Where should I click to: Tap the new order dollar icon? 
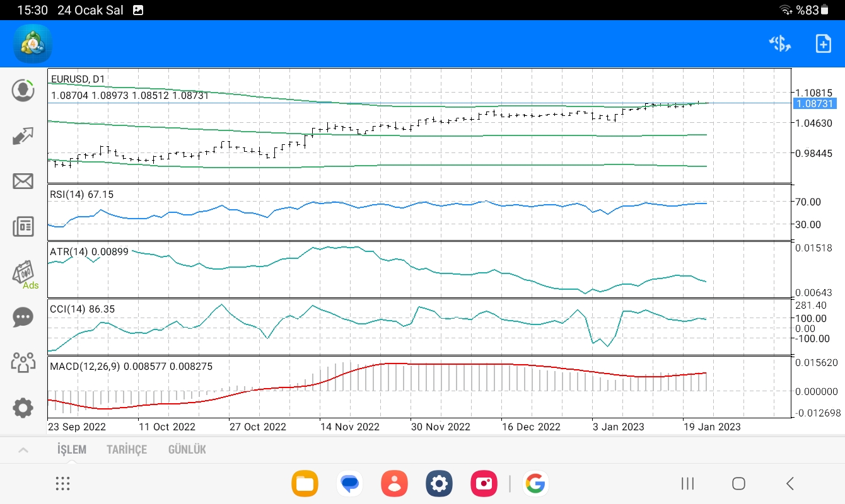pyautogui.click(x=780, y=43)
